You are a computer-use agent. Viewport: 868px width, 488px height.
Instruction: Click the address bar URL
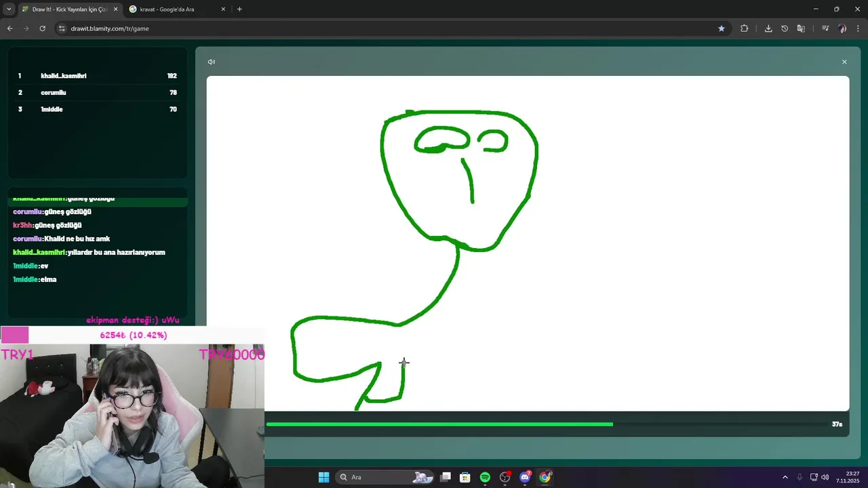pos(110,28)
